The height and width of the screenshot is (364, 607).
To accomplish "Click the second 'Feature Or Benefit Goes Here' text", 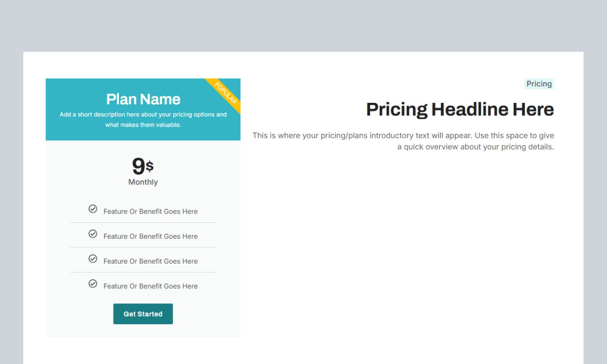I will click(150, 236).
